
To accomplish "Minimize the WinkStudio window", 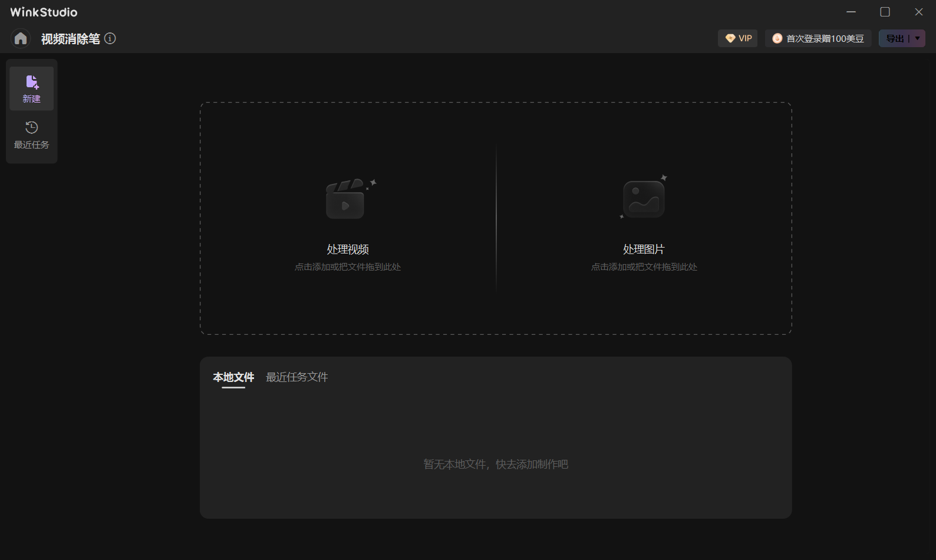I will pyautogui.click(x=851, y=12).
